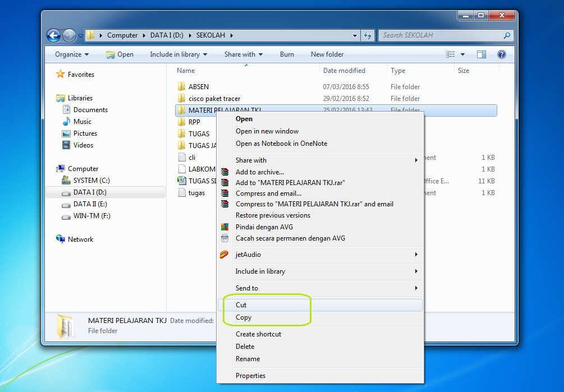The width and height of the screenshot is (564, 392).
Task: Select the RPP folder
Action: [x=190, y=122]
